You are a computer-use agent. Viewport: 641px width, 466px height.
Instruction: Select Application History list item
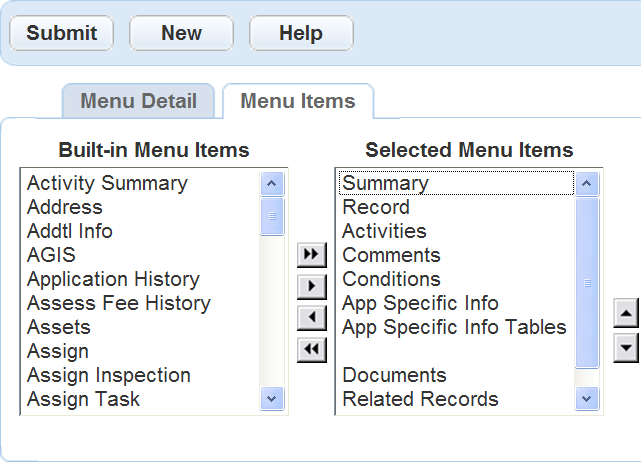tap(113, 279)
